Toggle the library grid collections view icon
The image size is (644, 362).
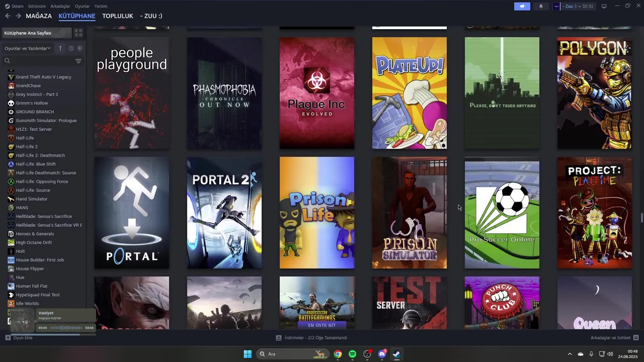coord(78,33)
